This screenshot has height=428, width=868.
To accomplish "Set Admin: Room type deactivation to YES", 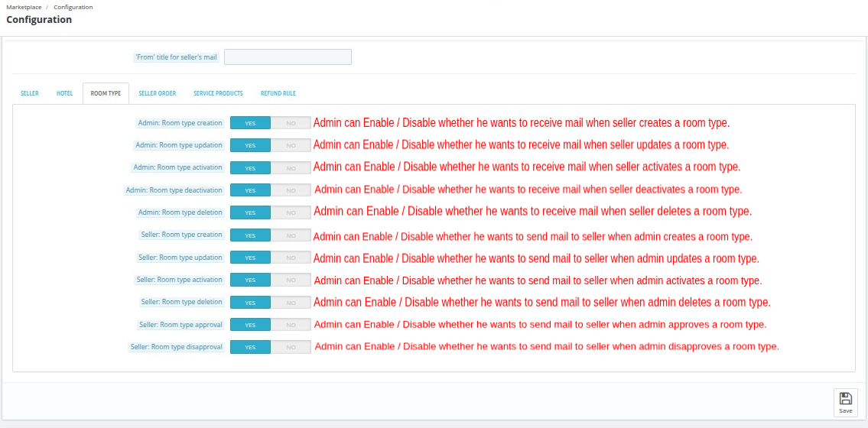I will click(x=250, y=190).
